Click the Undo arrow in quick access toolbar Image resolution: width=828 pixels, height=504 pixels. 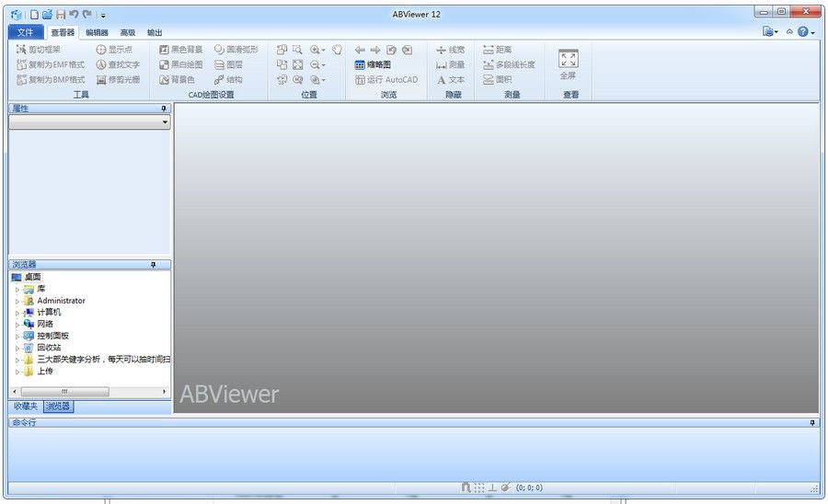click(x=74, y=15)
